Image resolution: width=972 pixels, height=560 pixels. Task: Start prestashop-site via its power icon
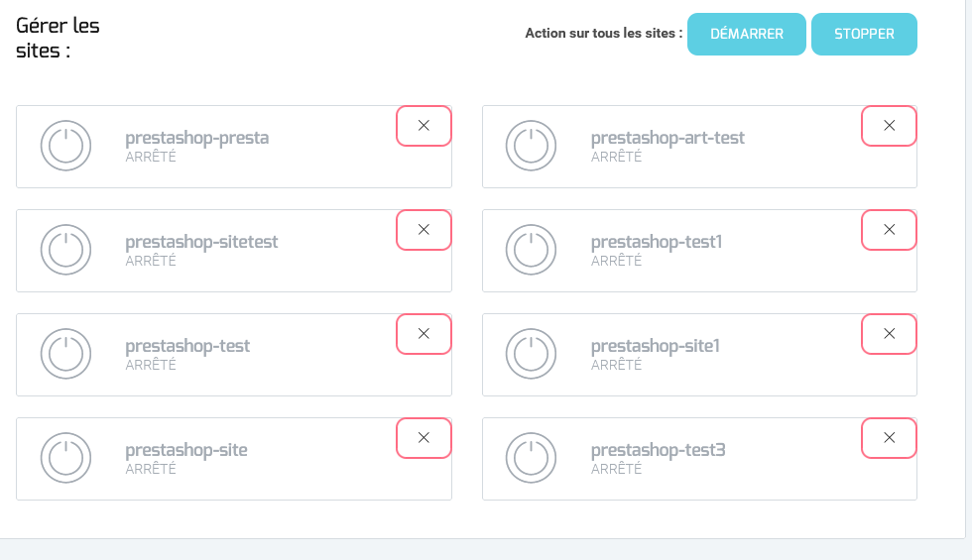coord(65,458)
